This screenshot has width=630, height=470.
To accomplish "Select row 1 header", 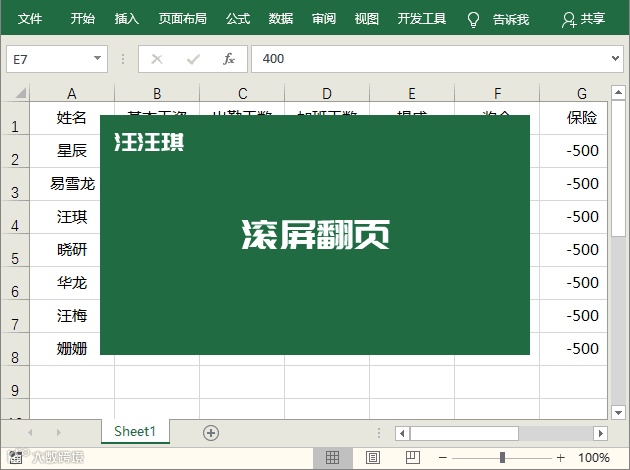I will pos(15,119).
